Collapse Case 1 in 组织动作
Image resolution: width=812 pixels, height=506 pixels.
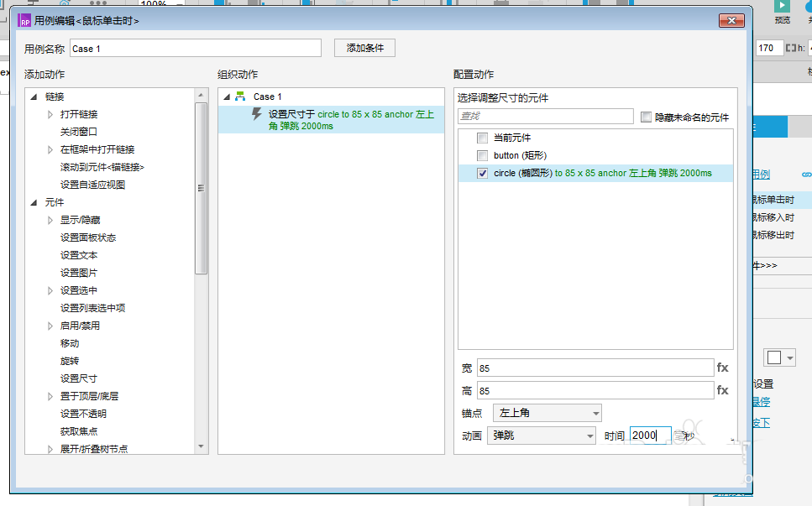[x=227, y=97]
